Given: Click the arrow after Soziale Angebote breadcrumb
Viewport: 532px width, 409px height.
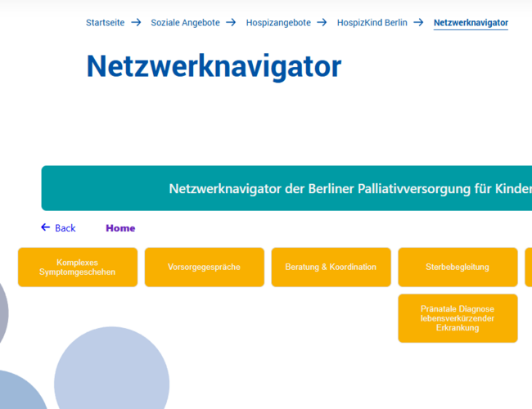Looking at the screenshot, I should tap(231, 23).
